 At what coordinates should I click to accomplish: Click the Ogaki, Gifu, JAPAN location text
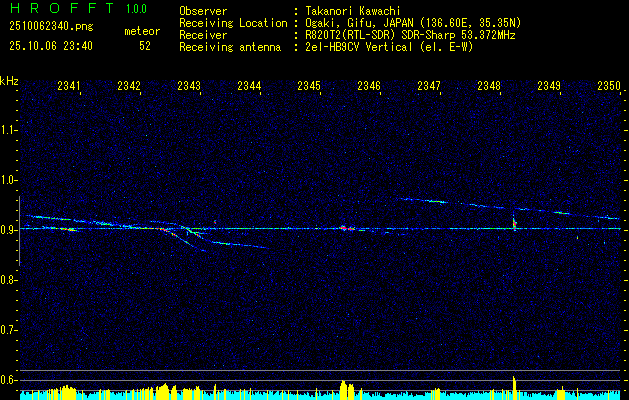[x=413, y=23]
